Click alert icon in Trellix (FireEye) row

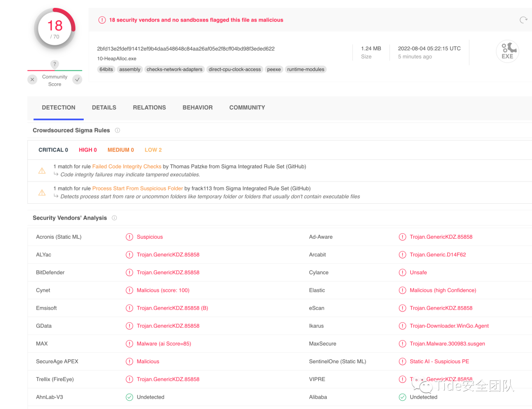pos(129,379)
